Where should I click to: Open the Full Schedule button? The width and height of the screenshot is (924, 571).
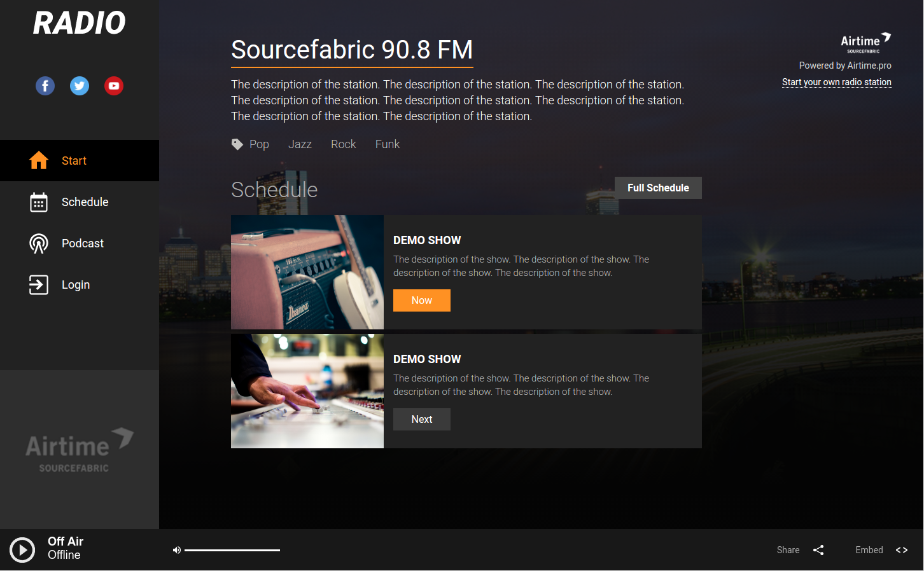click(658, 188)
